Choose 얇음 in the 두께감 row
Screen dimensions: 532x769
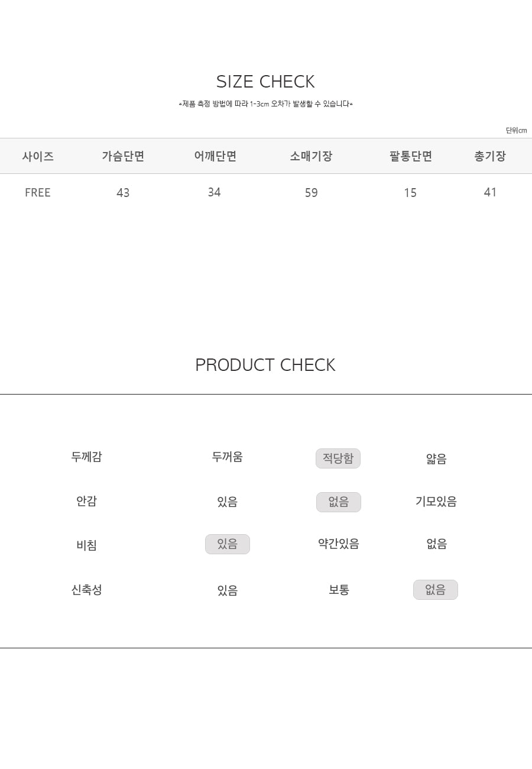[436, 458]
